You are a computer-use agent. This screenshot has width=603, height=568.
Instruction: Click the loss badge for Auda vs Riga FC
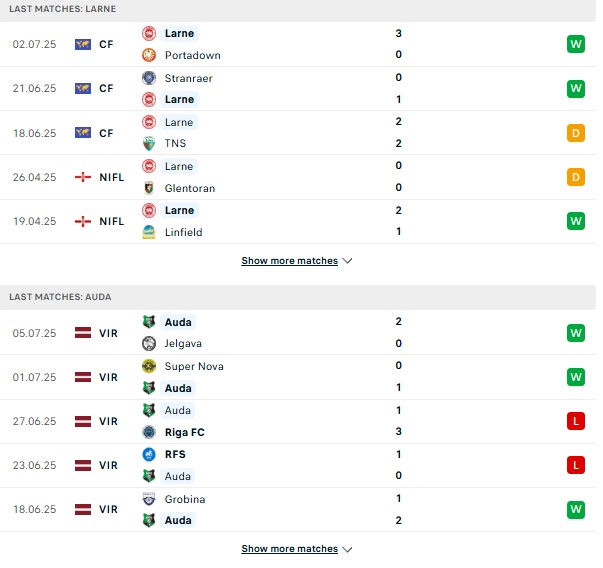coord(576,421)
